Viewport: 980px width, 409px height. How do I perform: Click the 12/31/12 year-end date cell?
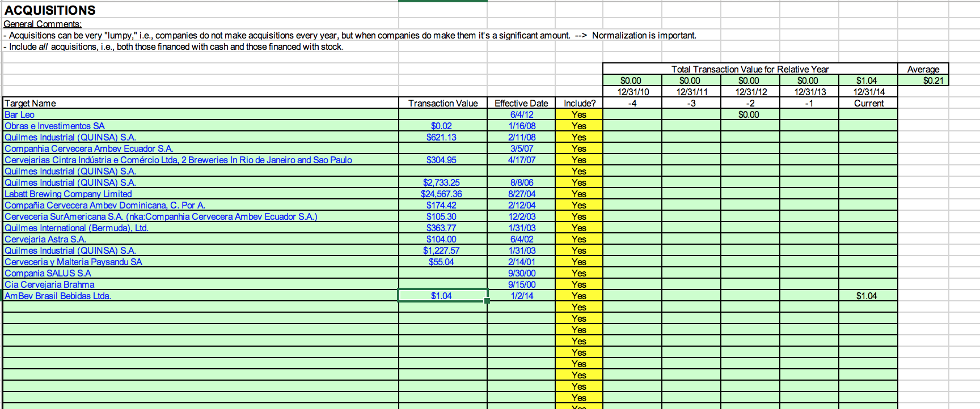[x=751, y=92]
